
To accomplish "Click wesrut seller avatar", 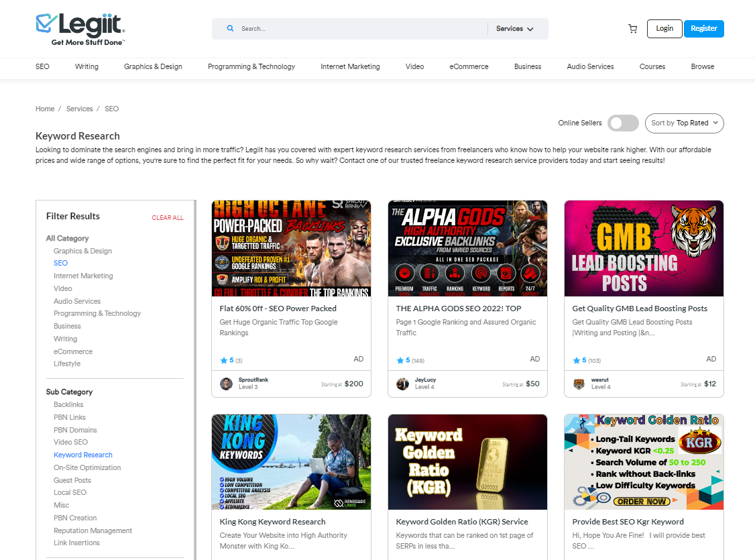I will (579, 384).
